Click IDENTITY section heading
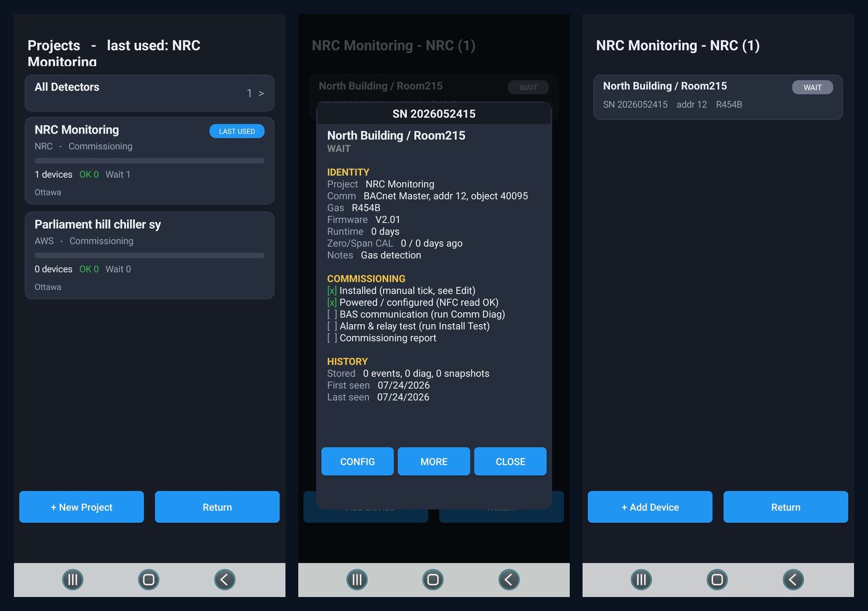 coord(348,172)
